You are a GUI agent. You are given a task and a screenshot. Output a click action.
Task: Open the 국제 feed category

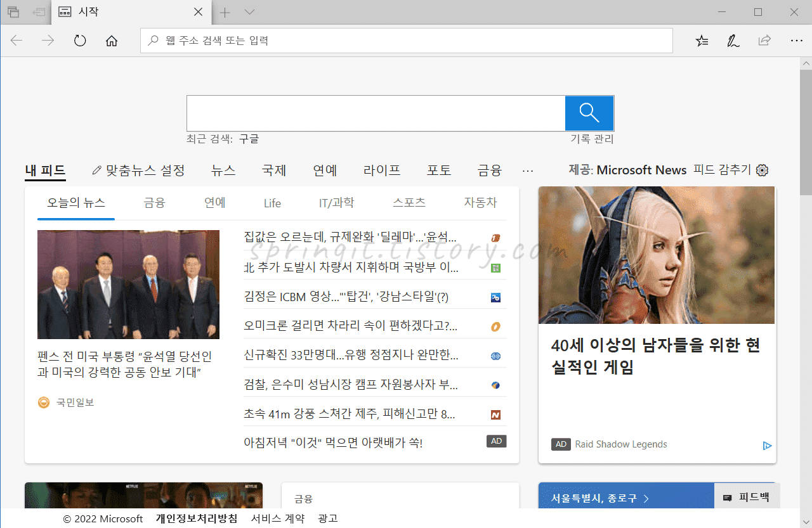[274, 170]
